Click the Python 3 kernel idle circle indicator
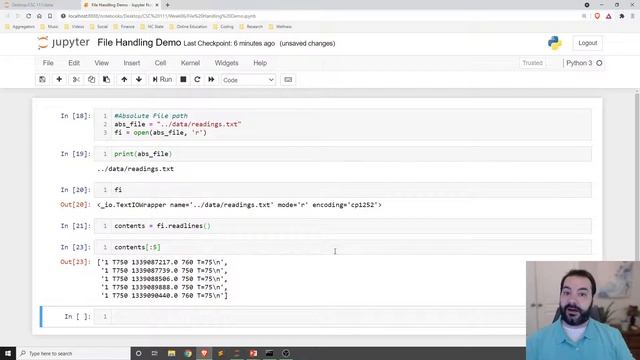 599,63
